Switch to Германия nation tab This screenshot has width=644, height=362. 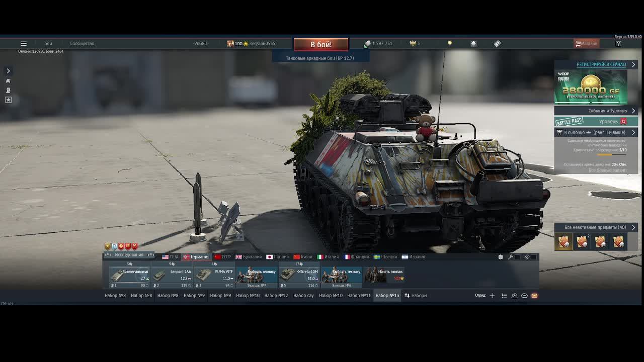pyautogui.click(x=196, y=257)
